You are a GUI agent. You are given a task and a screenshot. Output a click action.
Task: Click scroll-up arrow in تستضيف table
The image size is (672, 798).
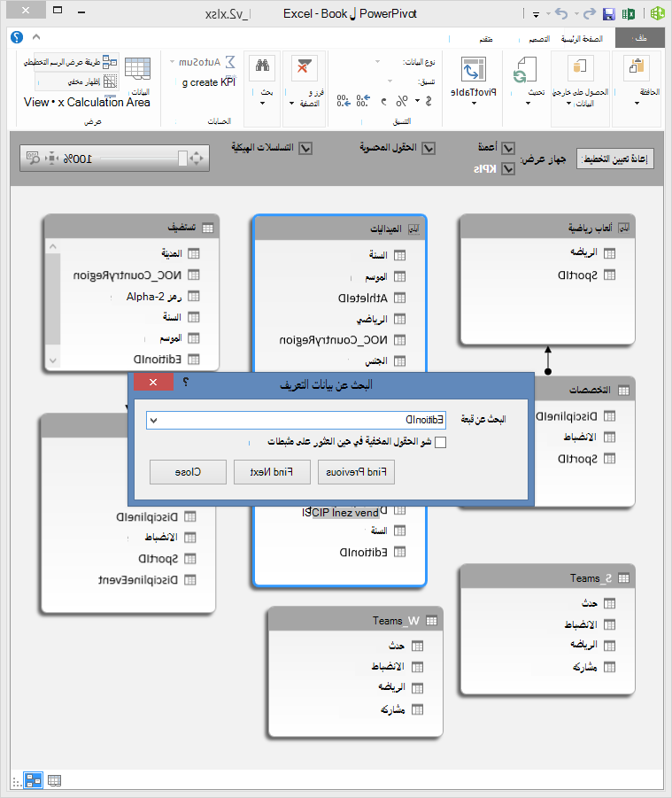tap(53, 247)
